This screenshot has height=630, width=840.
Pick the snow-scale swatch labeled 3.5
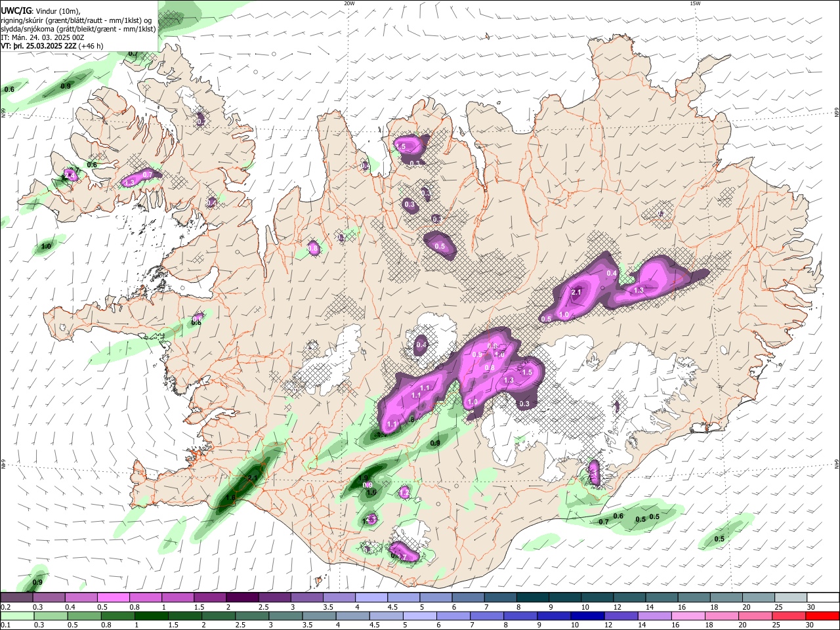click(x=339, y=597)
